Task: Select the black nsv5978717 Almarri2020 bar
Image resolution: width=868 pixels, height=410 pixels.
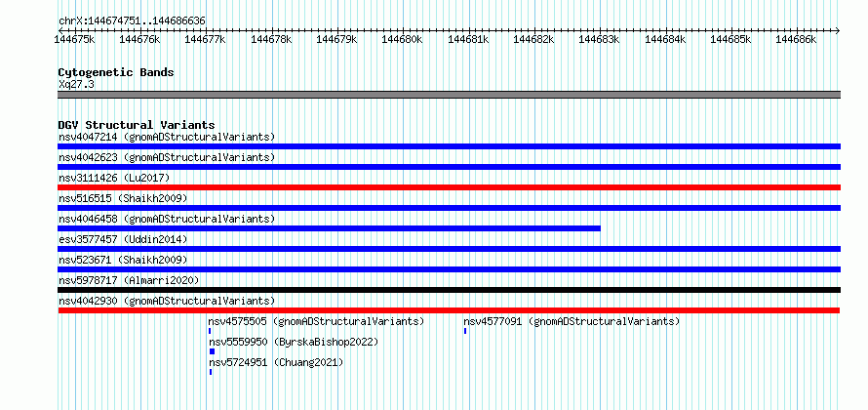Action: 449,290
